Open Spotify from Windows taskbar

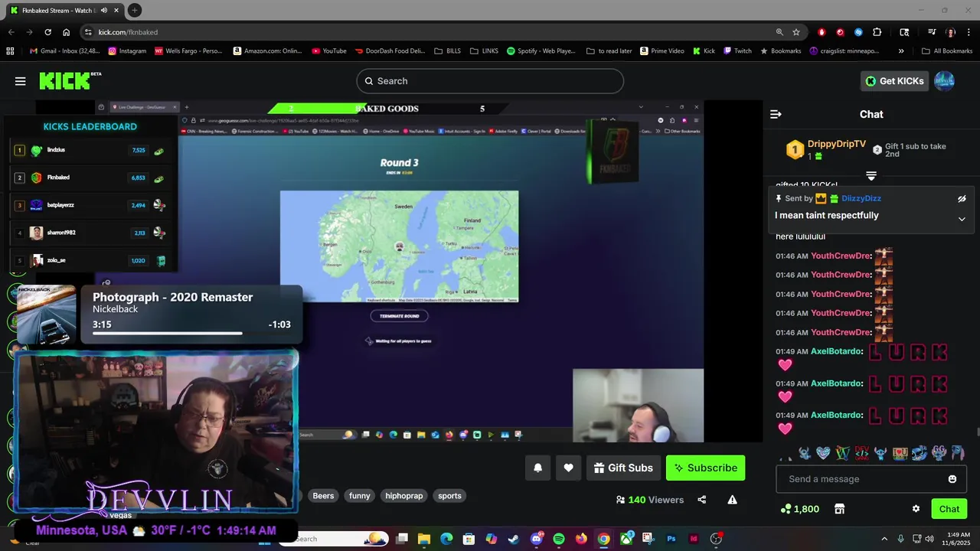(x=559, y=539)
